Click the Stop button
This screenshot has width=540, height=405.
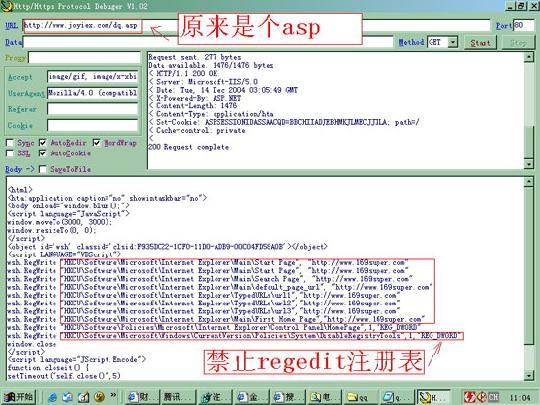518,43
